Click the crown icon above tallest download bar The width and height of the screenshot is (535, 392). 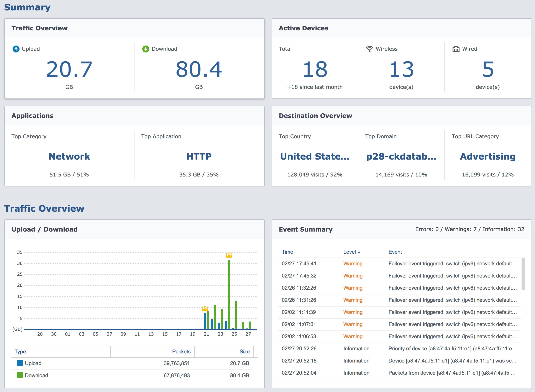point(229,255)
